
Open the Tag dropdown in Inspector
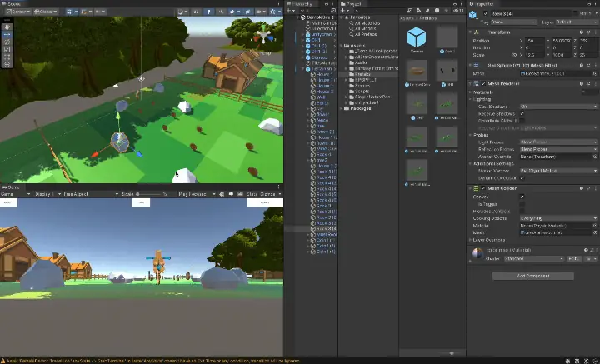[x=513, y=22]
